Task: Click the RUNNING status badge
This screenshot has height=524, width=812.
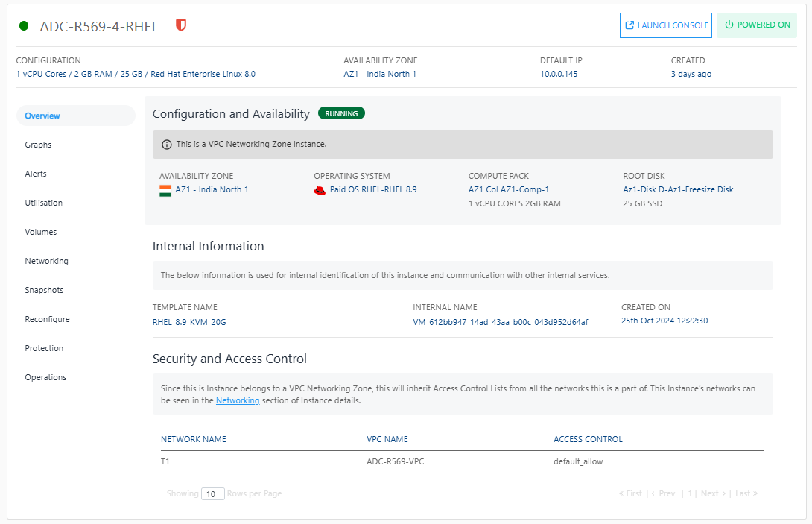Action: [x=341, y=113]
